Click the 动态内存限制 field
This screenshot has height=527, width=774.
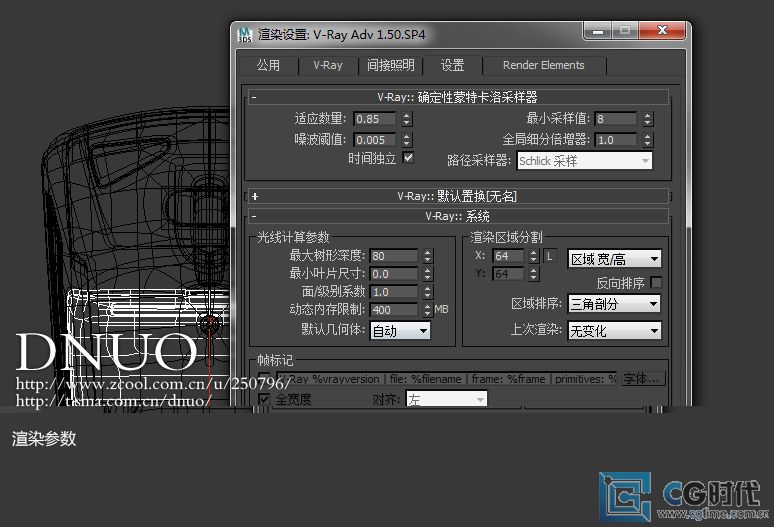394,309
